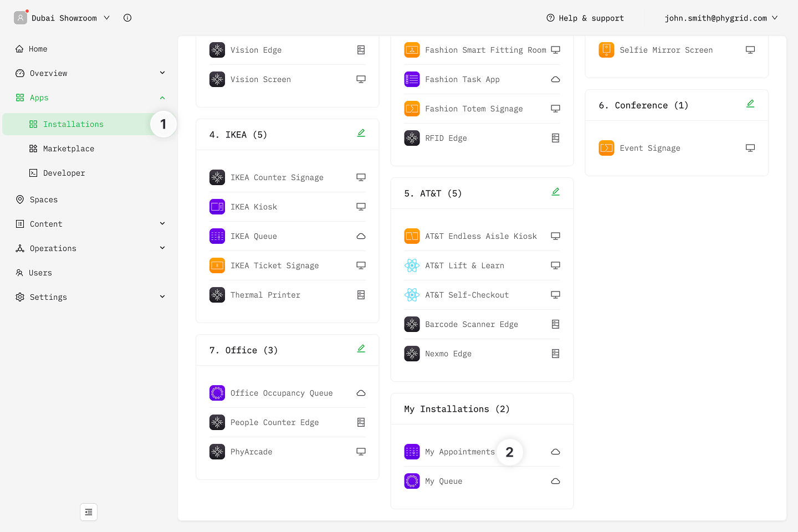Click the edit pencil for AT&T group
Screen dimensions: 798x532
555,192
